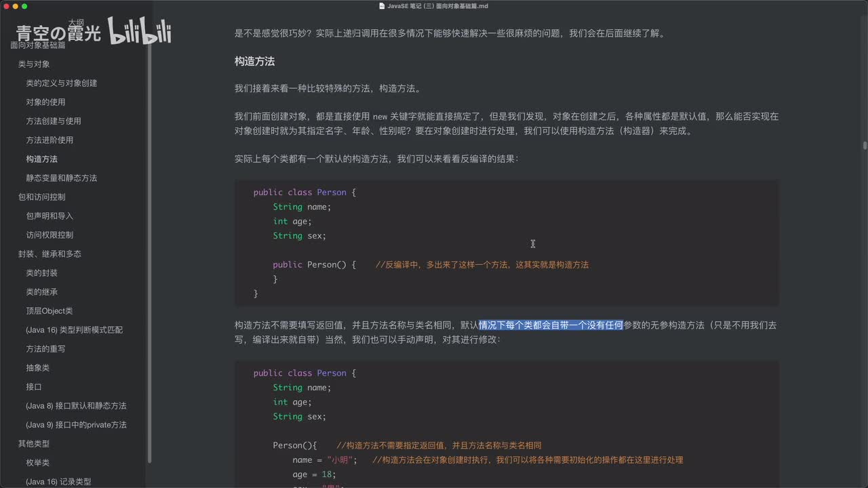Select 方法创建与使用 in the outline

click(x=54, y=121)
